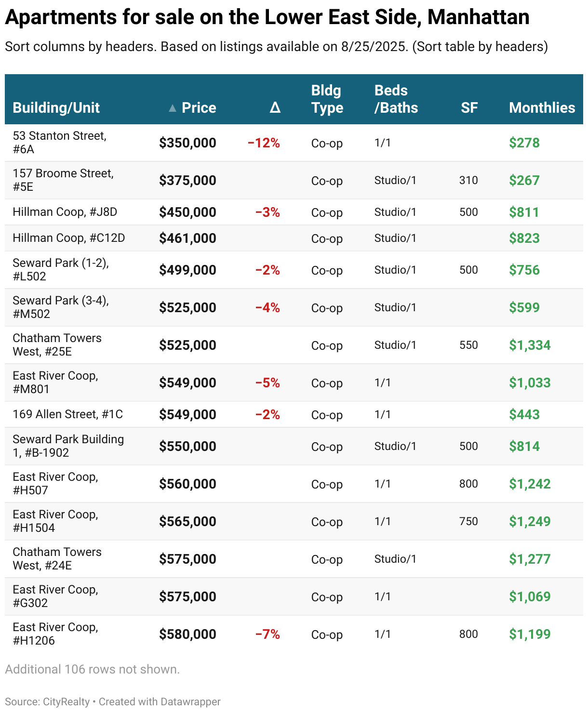
Task: Select the 169 Allen Street, #1C listing
Action: [x=67, y=414]
